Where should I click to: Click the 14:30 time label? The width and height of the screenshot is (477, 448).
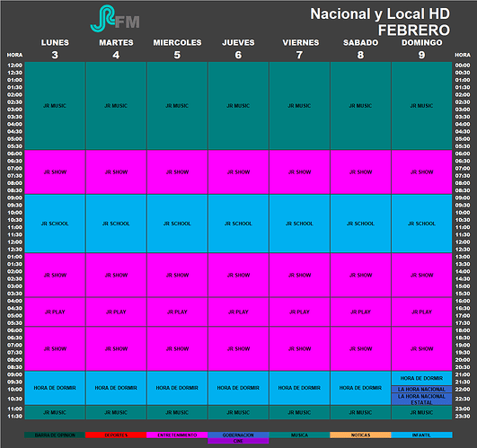coord(463,278)
